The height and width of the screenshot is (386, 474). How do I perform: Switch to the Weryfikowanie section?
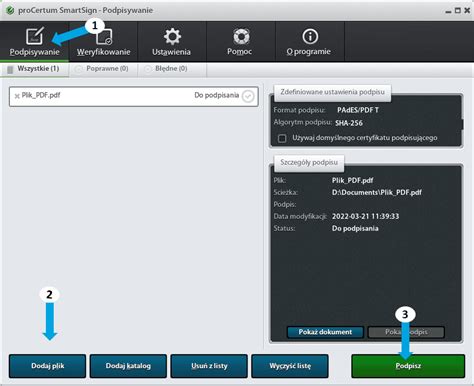click(104, 42)
